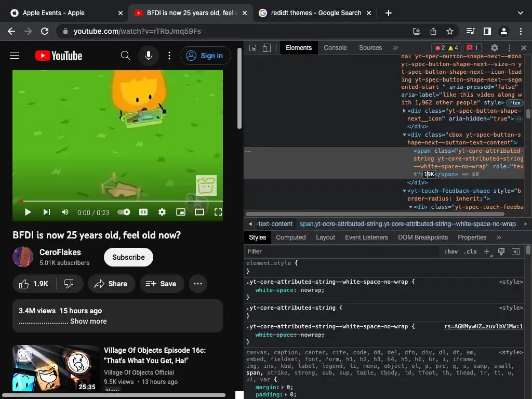The width and height of the screenshot is (532, 399).
Task: Toggle the :hov element state panel
Action: point(451,251)
